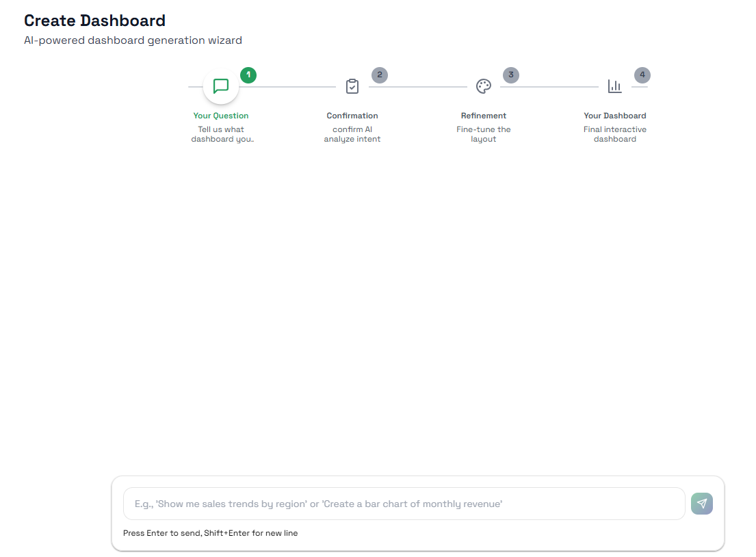Click 'confirm AI analyze intent' description
This screenshot has width=756, height=557.
(x=352, y=134)
